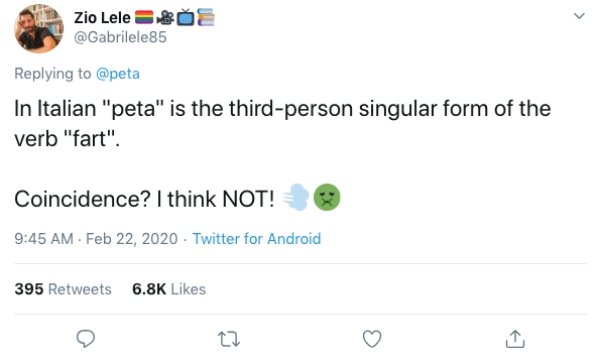View the 6.8K Likes list
600x362 pixels.
(169, 289)
